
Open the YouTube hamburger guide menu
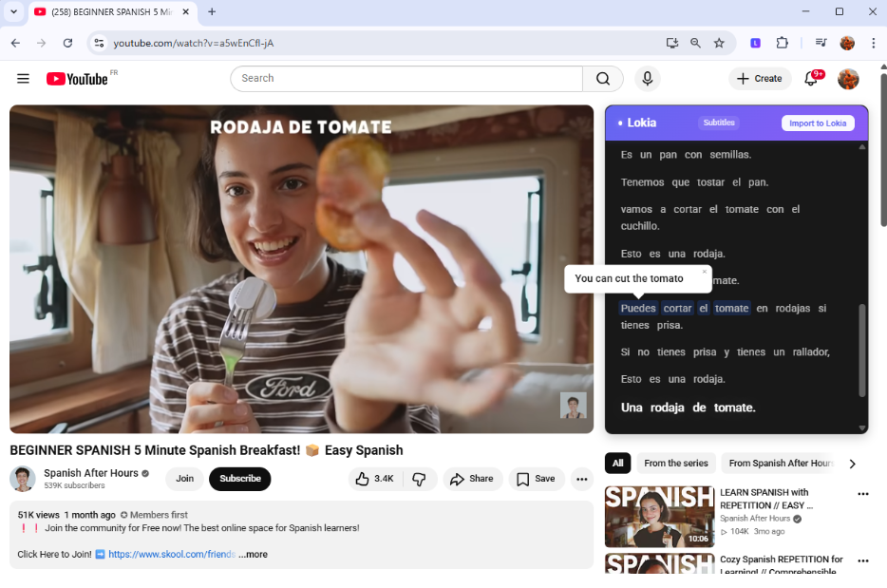(x=23, y=79)
